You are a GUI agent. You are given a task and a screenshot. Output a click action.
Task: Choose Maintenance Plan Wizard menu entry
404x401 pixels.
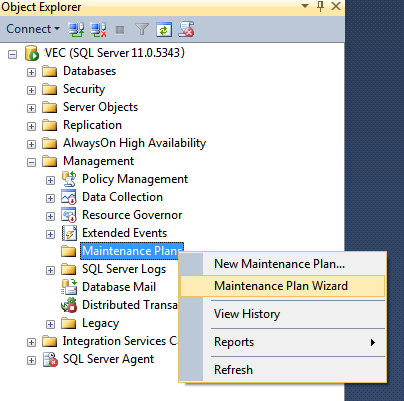point(283,286)
